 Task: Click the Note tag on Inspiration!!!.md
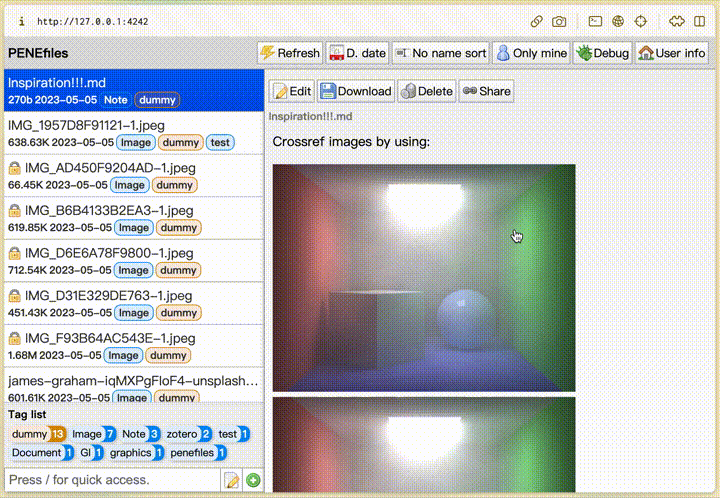coord(116,100)
